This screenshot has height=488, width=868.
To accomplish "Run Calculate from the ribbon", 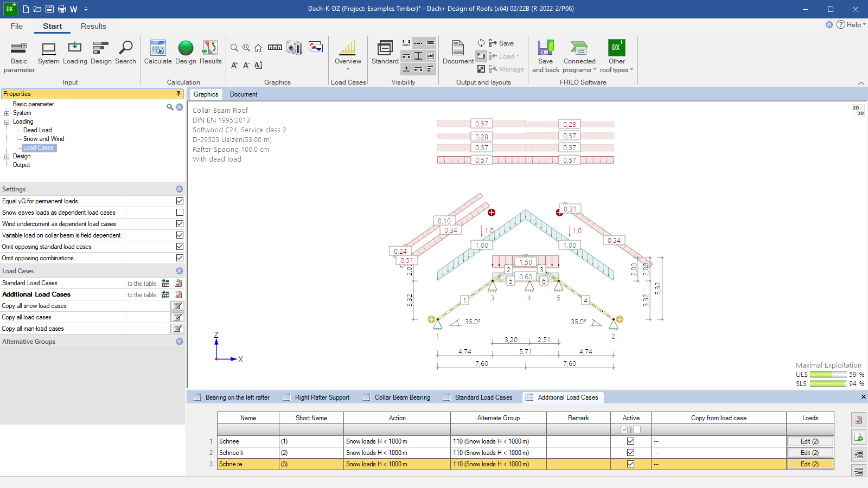I will tap(158, 53).
